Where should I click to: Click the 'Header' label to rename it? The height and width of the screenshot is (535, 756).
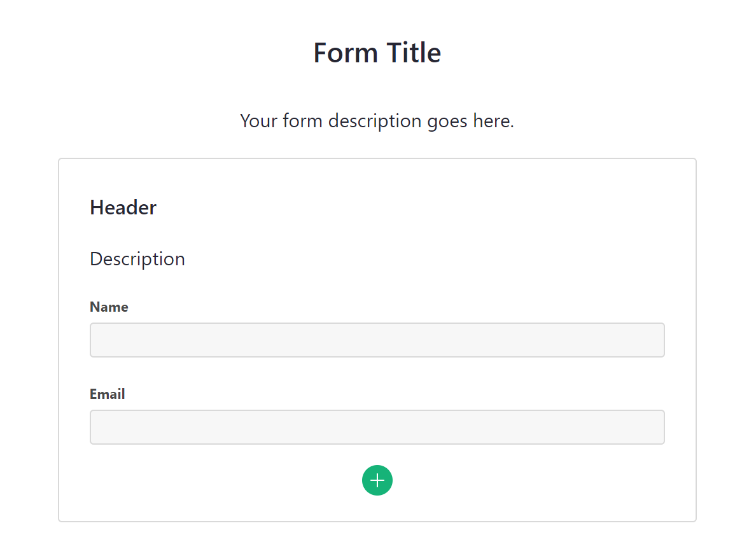pyautogui.click(x=123, y=207)
